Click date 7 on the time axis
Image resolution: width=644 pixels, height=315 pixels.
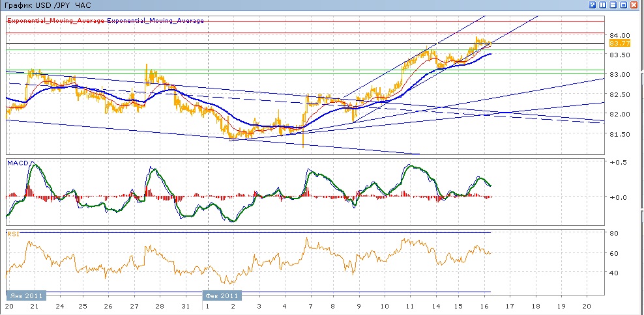310,305
